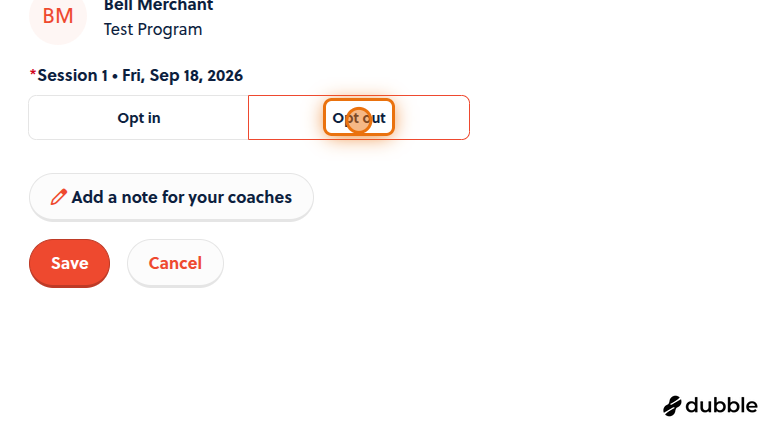The width and height of the screenshot is (768, 424).
Task: Click the dubble wordmark text
Action: [721, 405]
